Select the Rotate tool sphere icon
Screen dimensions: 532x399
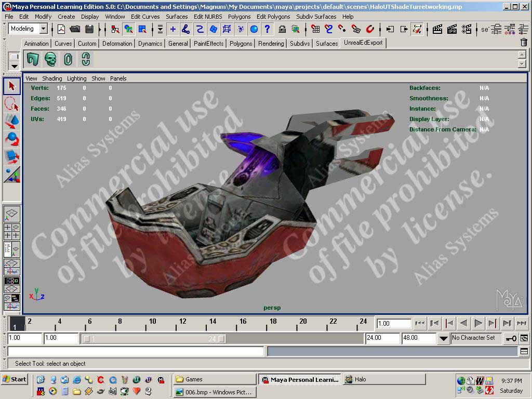tap(12, 139)
